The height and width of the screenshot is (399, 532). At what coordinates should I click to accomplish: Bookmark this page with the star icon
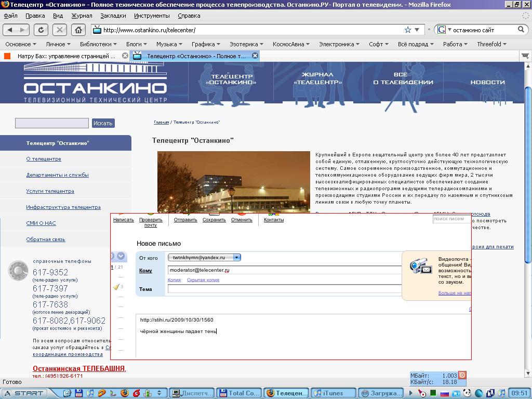click(408, 30)
